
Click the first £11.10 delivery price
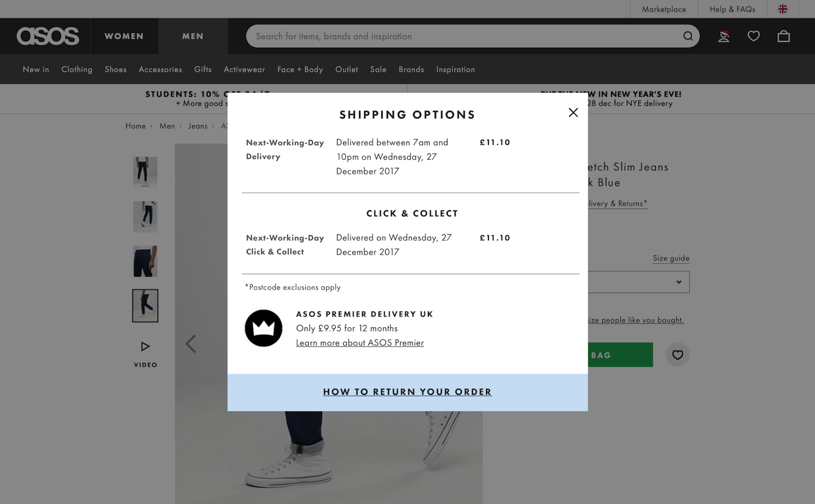[x=495, y=142]
